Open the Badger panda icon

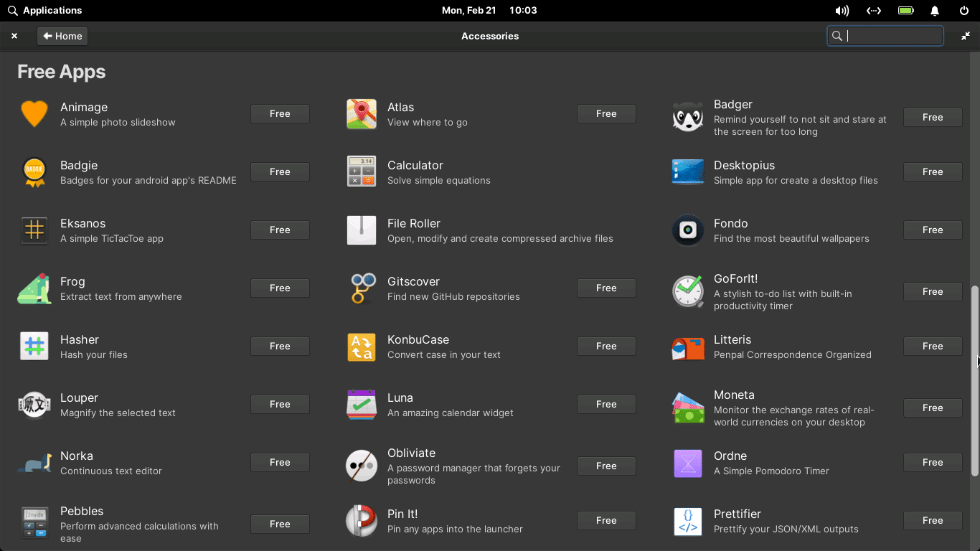coord(687,117)
